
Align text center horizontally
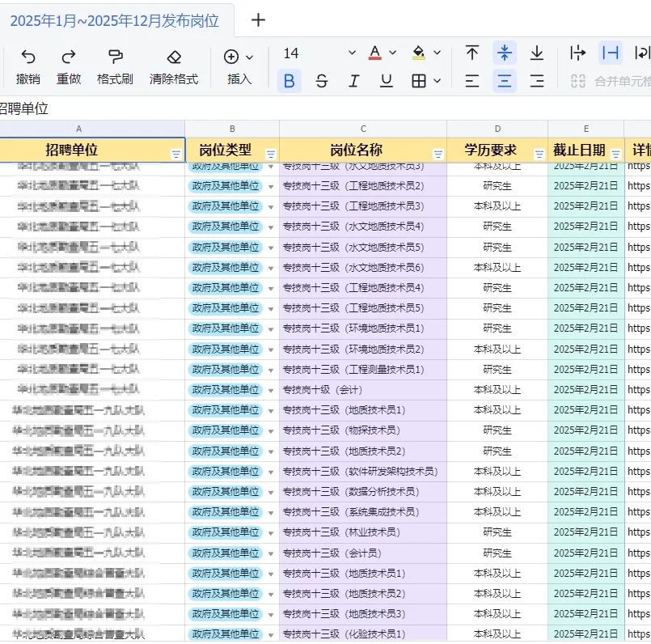[x=505, y=81]
